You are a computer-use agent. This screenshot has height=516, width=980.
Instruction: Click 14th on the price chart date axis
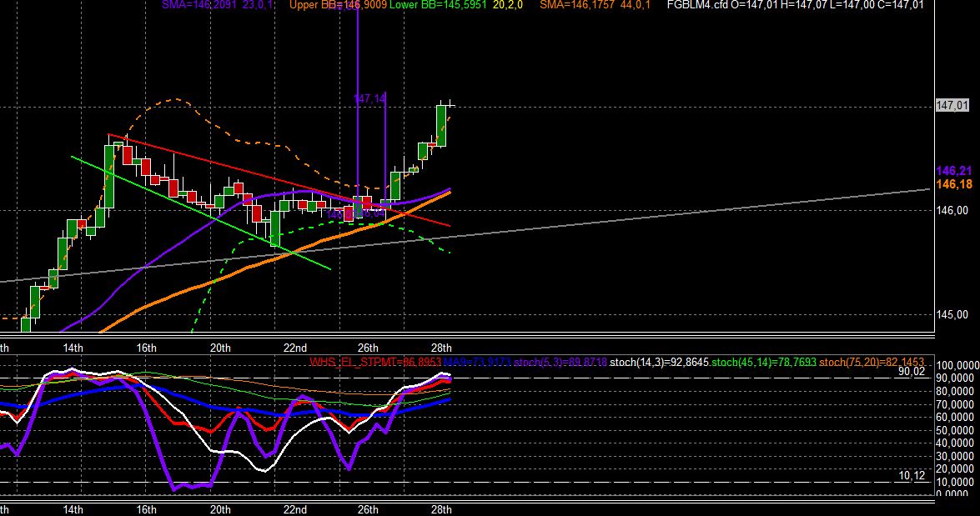coord(73,348)
